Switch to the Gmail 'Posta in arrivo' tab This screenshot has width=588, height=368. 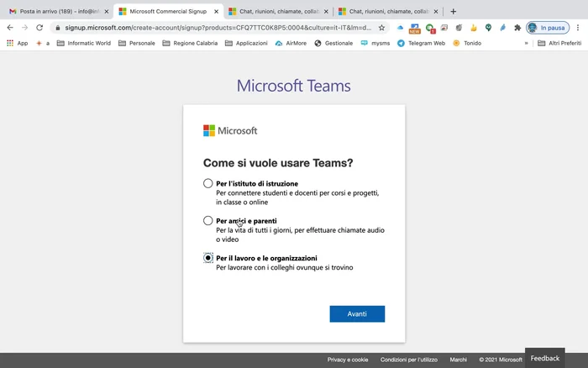coord(55,12)
